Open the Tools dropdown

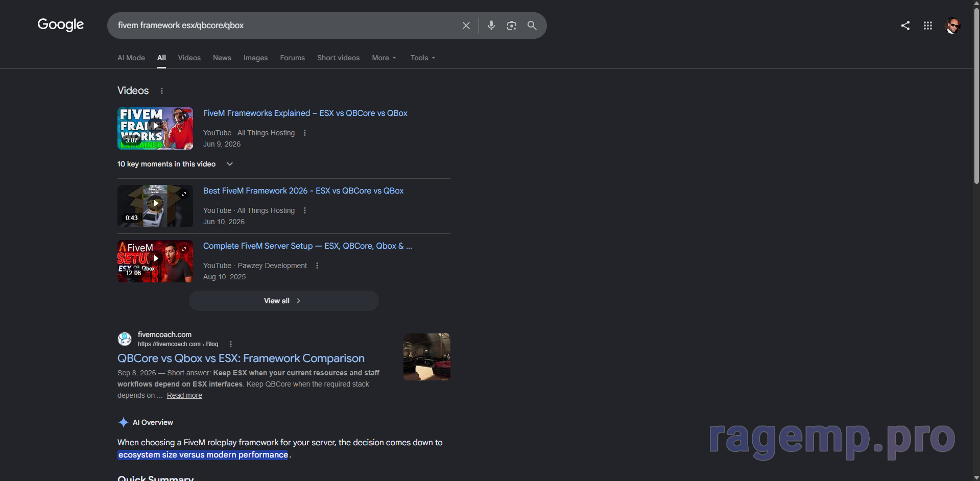pyautogui.click(x=423, y=58)
